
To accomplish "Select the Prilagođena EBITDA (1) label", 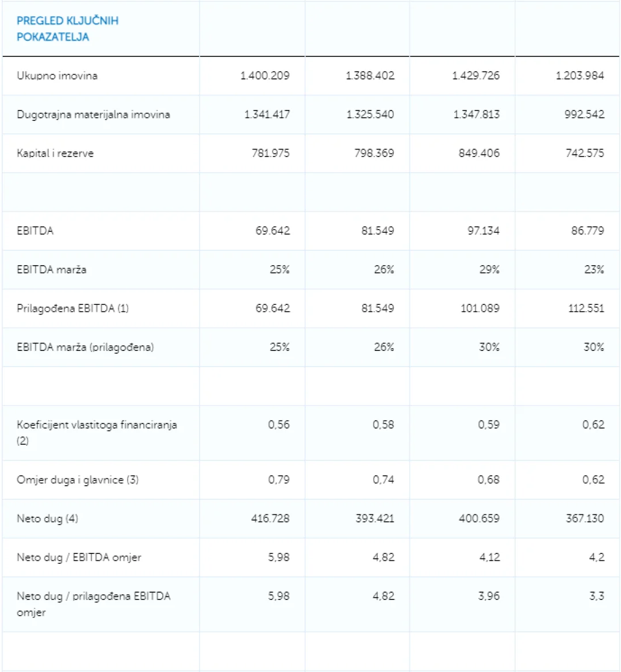I will (72, 308).
